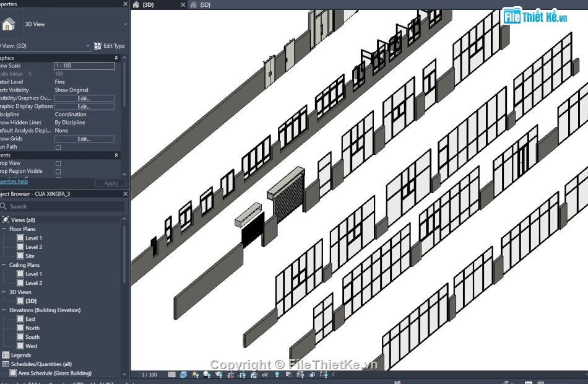Click the Edit button for Visibility/Graphics Overrides
The width and height of the screenshot is (588, 384).
(85, 98)
